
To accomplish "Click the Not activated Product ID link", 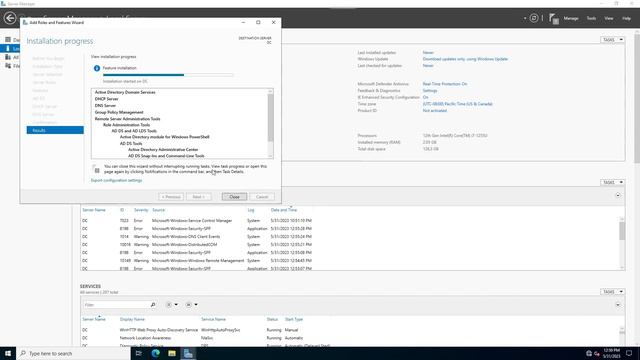I will click(435, 111).
